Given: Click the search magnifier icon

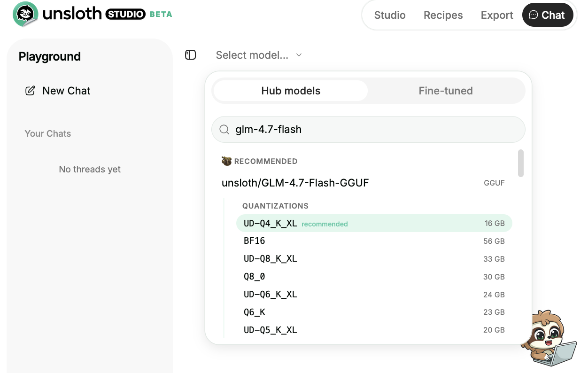Looking at the screenshot, I should (224, 129).
